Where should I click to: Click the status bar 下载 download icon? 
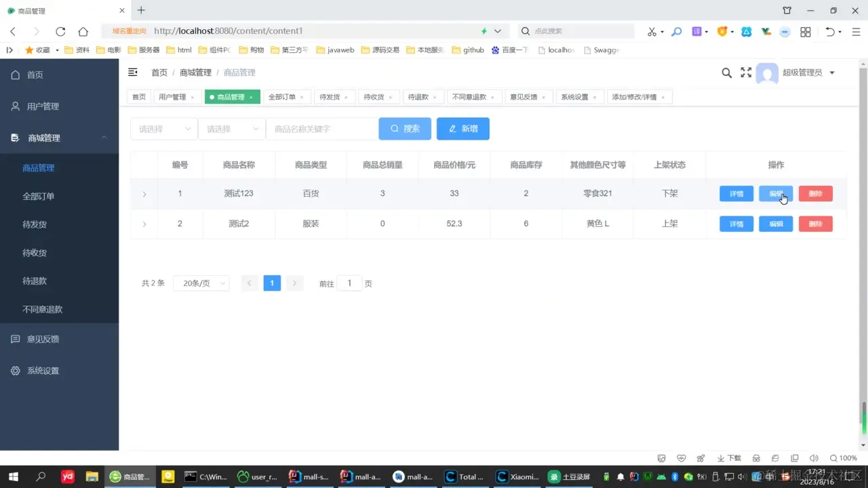729,458
